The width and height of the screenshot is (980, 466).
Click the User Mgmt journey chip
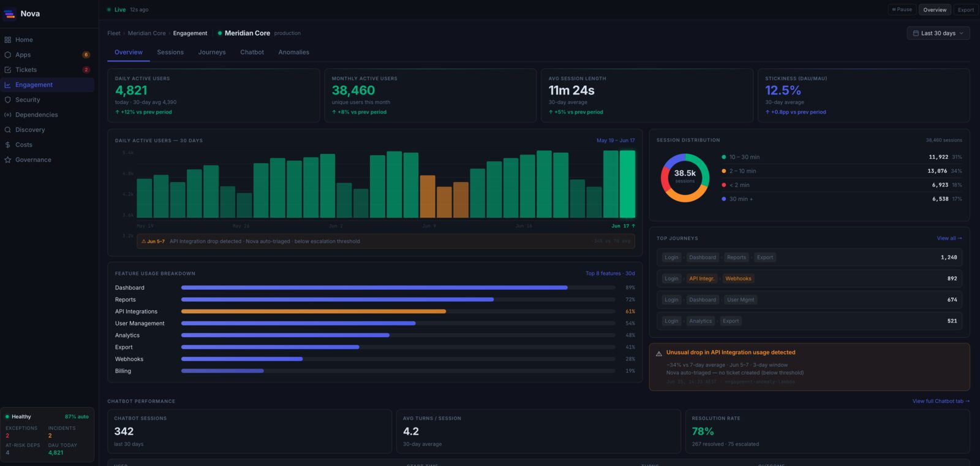coord(741,300)
